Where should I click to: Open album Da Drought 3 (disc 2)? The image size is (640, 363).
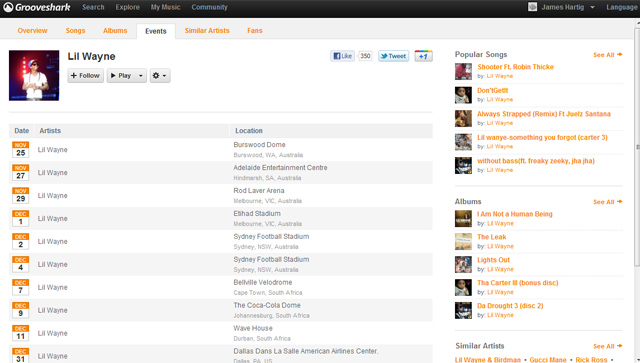(510, 305)
